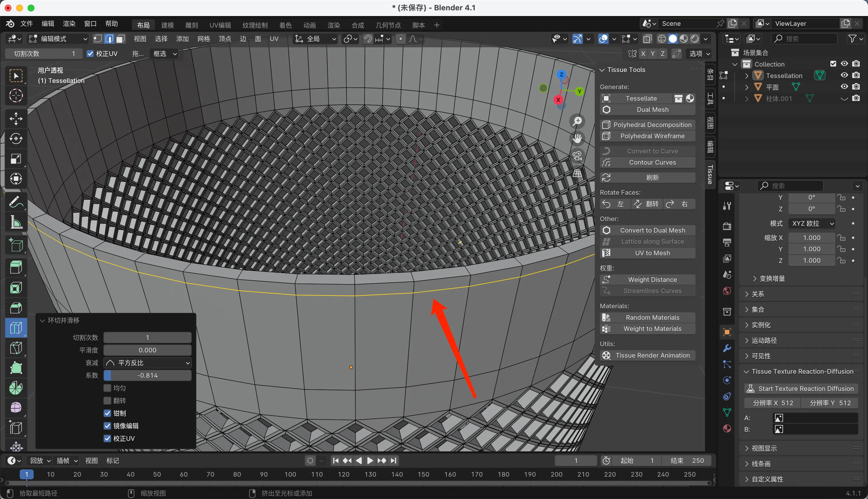Open the 网格 menu
868x499 pixels.
tap(204, 39)
